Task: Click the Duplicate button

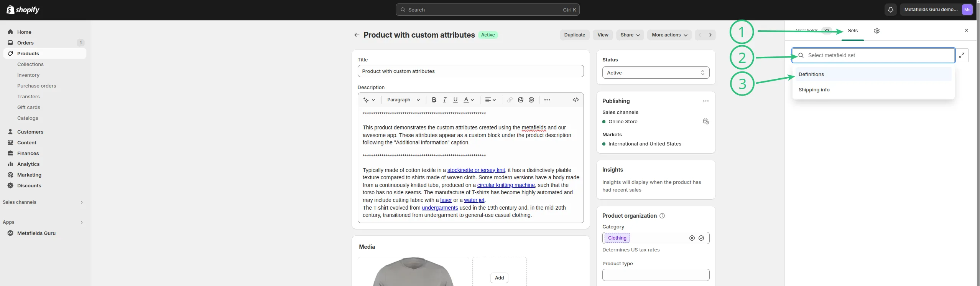Action: coord(574,35)
